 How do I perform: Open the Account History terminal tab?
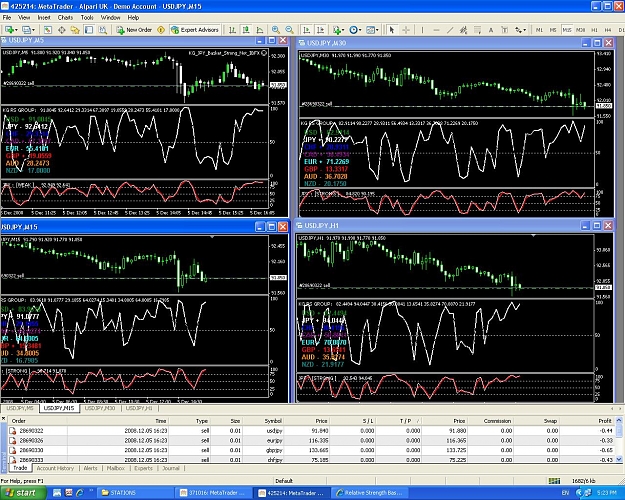click(x=55, y=469)
